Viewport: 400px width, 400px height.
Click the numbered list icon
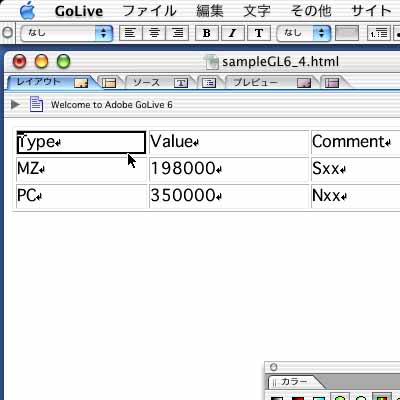point(379,33)
